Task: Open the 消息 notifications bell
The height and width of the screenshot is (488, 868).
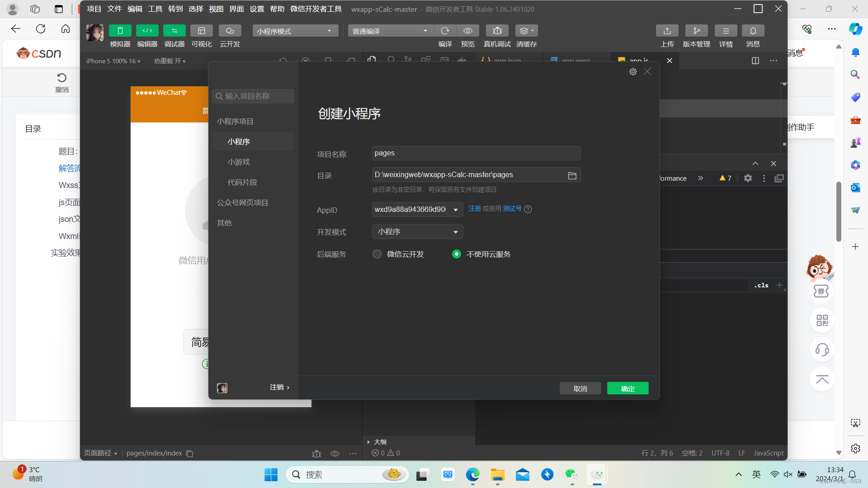Action: click(x=753, y=31)
